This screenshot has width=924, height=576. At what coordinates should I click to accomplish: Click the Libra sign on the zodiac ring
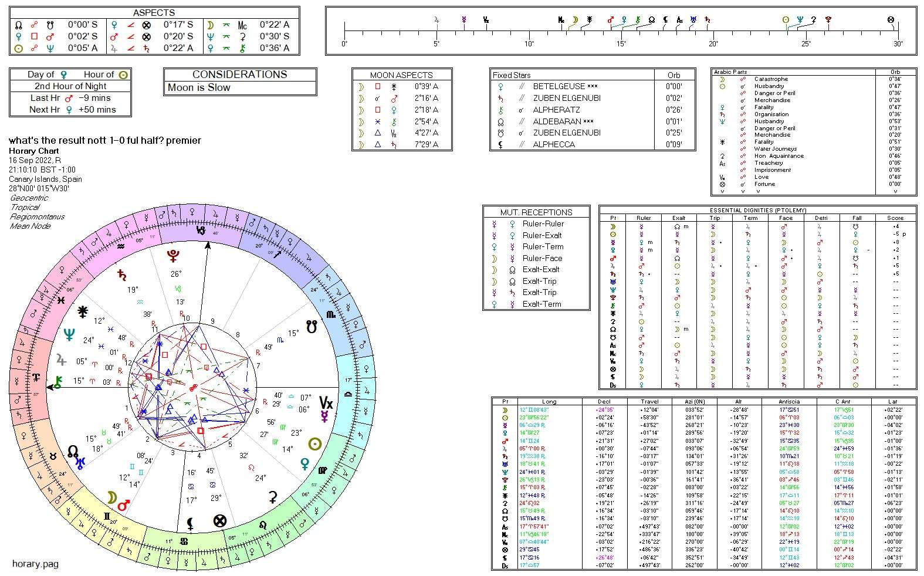(x=348, y=395)
